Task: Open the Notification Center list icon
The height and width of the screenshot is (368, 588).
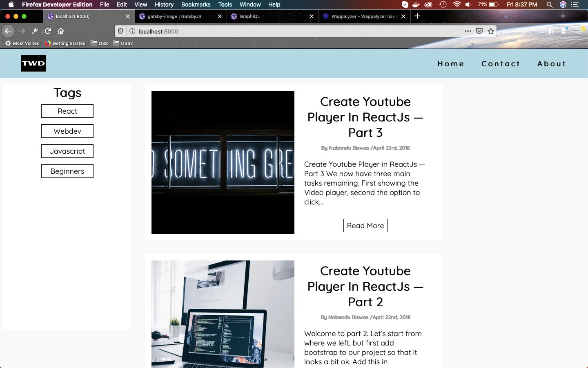Action: [575, 4]
